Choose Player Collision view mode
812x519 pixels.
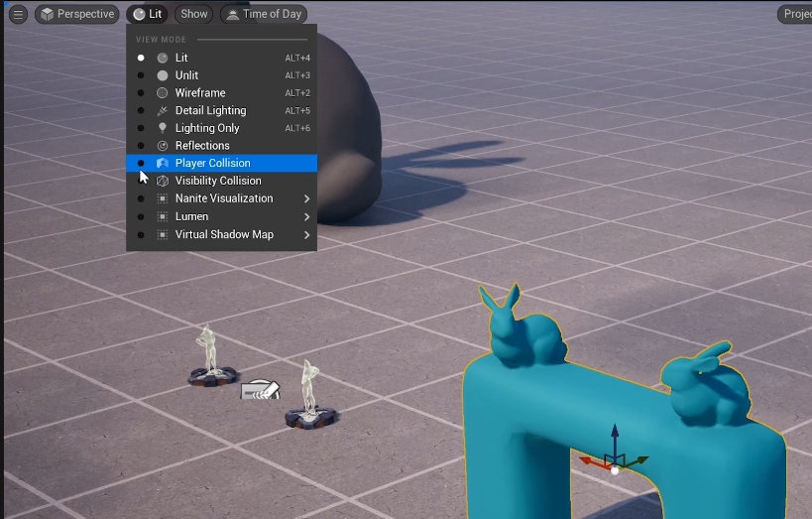point(222,164)
